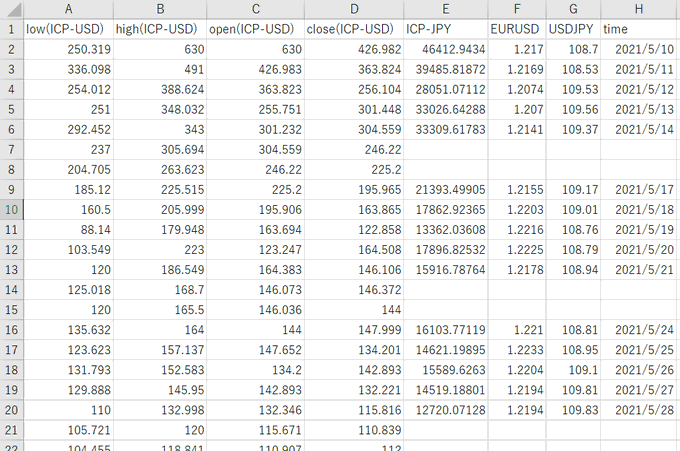
Task: Select date cell 2021/5/28
Action: coord(640,410)
